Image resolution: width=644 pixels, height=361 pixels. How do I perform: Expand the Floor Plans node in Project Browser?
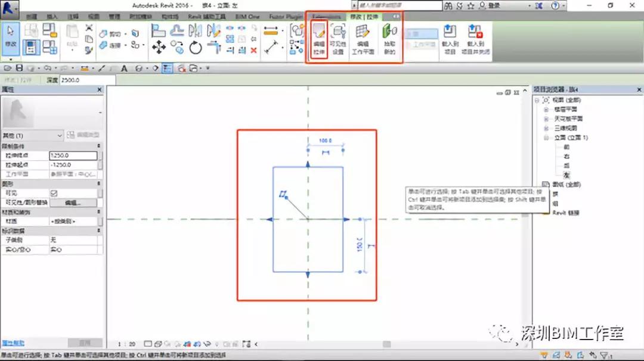(x=546, y=110)
